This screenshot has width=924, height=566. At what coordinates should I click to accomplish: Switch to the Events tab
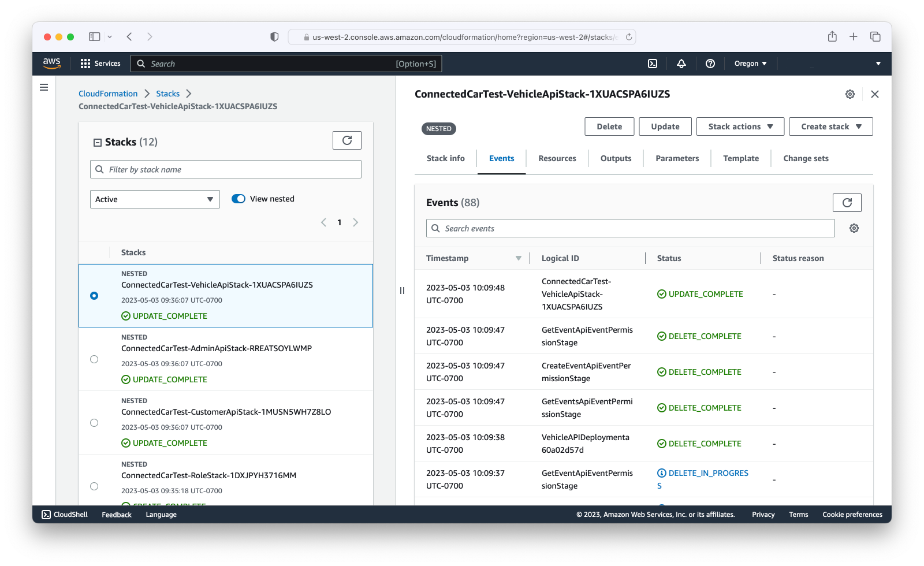coord(501,158)
